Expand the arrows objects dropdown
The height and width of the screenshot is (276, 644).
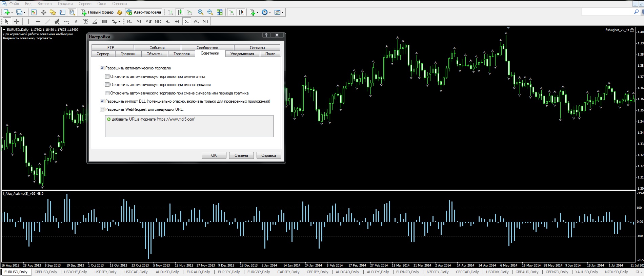coord(119,21)
